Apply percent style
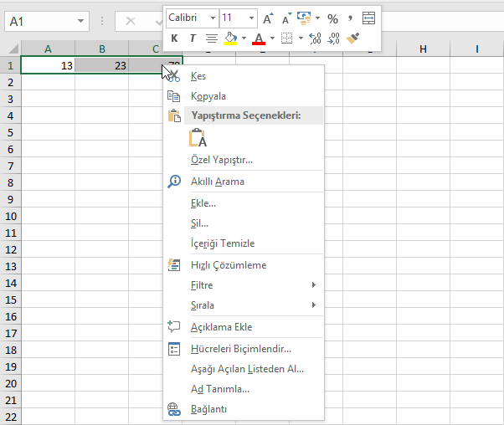This screenshot has width=504, height=425. [332, 19]
